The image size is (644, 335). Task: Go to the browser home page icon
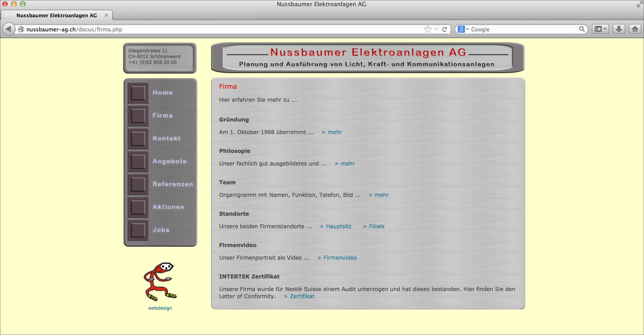coord(635,29)
